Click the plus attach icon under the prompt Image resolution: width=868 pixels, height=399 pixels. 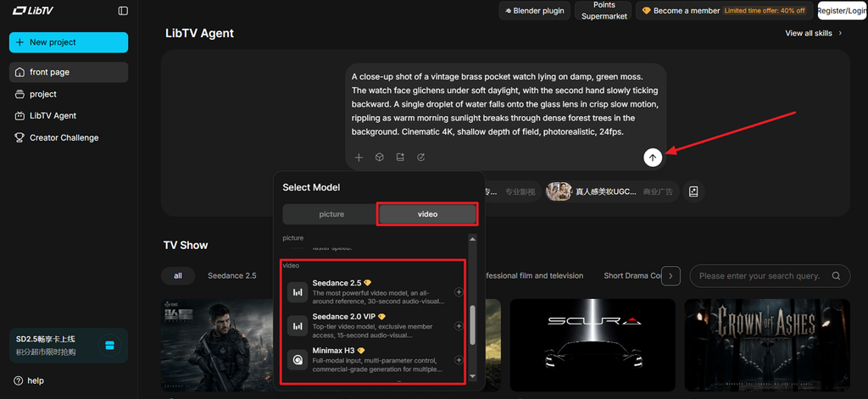click(x=359, y=158)
